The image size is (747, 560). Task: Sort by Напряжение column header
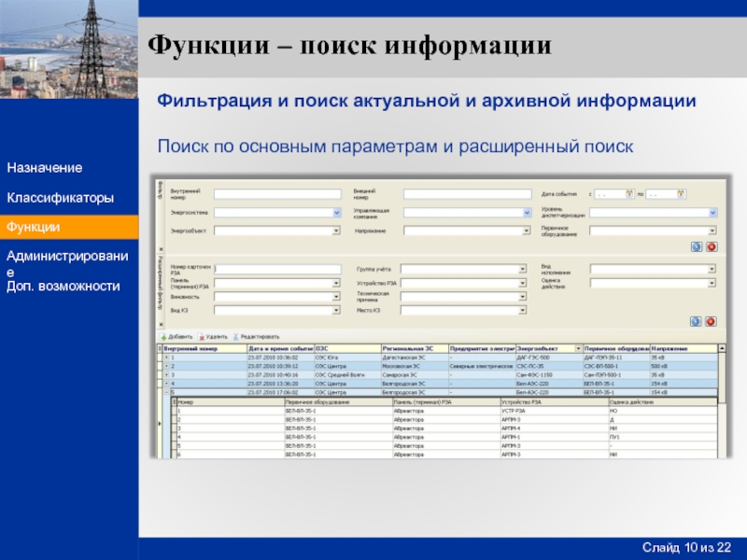point(684,348)
